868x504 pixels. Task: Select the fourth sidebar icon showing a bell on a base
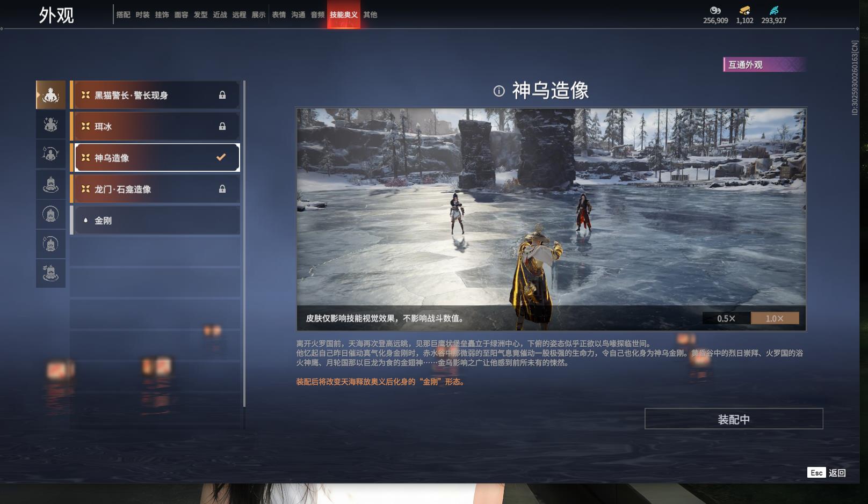50,185
